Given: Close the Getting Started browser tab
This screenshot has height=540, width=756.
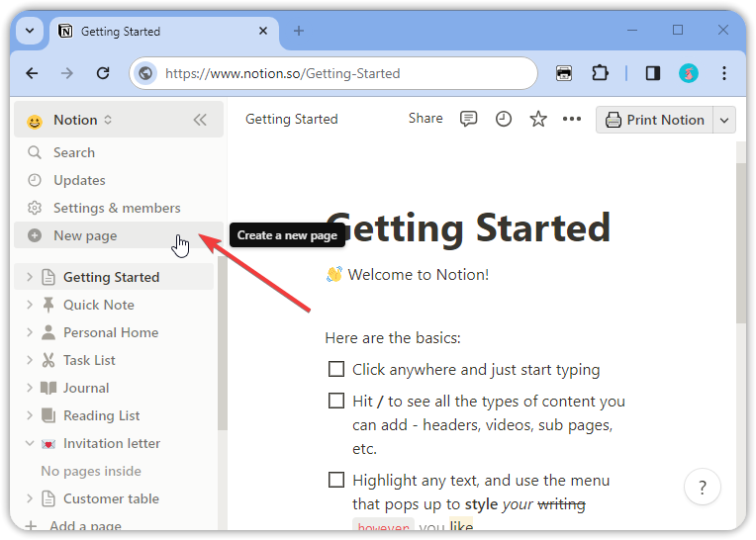Looking at the screenshot, I should (x=263, y=31).
